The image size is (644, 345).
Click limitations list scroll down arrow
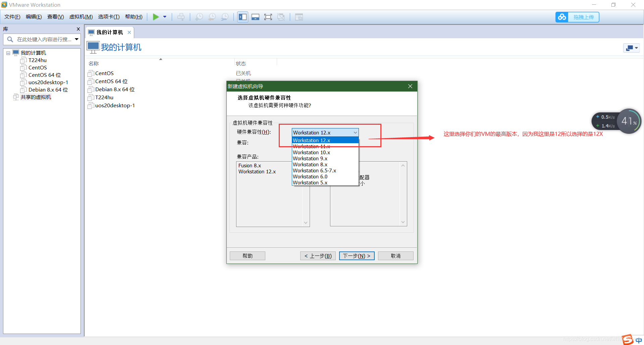point(403,222)
